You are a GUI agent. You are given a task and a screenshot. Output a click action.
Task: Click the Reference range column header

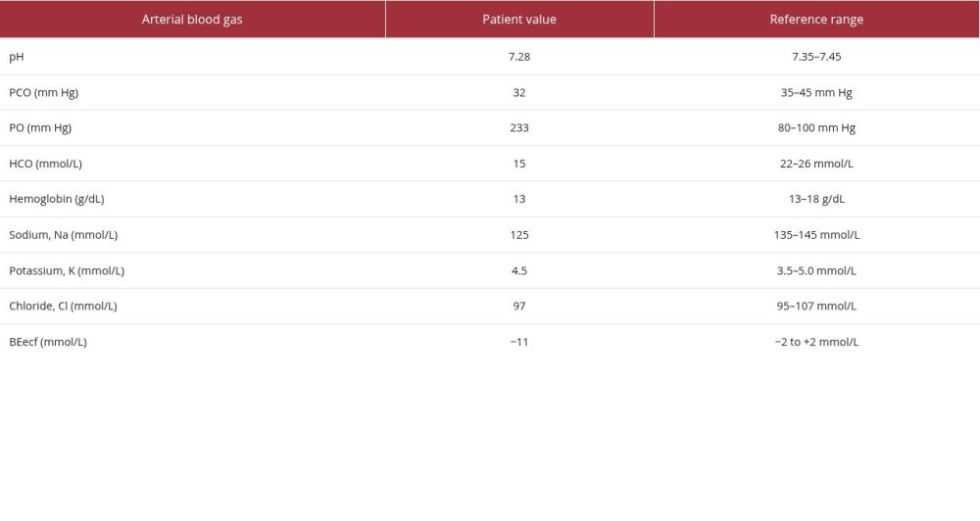[x=816, y=20]
